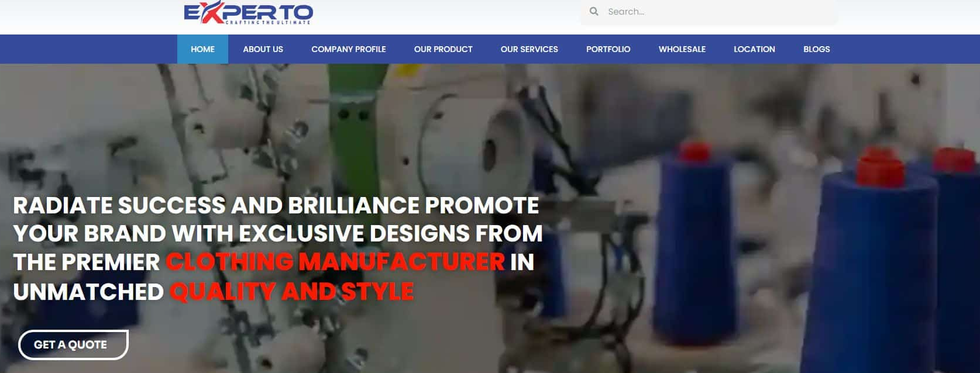Visit the BLOGS section
Image resolution: width=980 pixels, height=373 pixels.
point(817,49)
